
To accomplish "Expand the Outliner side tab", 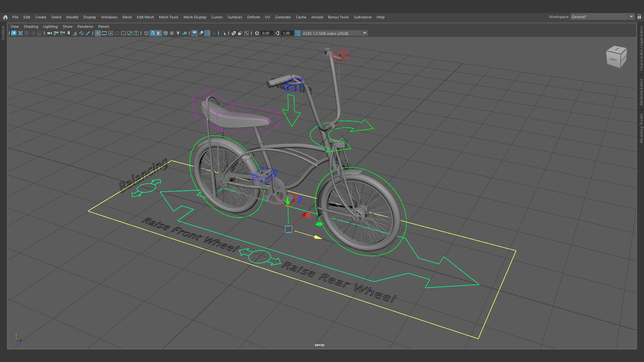I will [3, 33].
